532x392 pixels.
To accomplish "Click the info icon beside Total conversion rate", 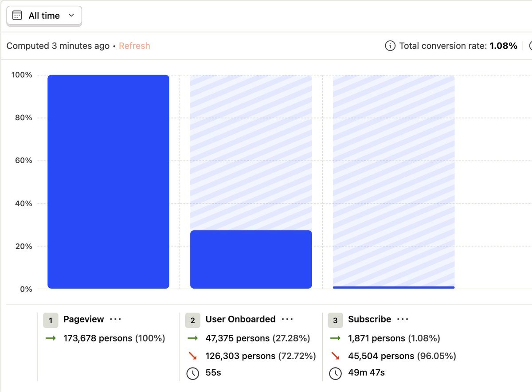I will pyautogui.click(x=390, y=46).
